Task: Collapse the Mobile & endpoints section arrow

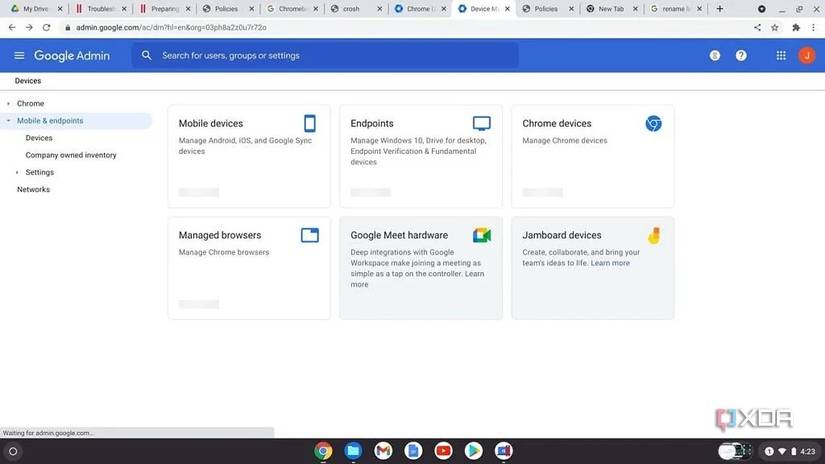Action: tap(8, 120)
